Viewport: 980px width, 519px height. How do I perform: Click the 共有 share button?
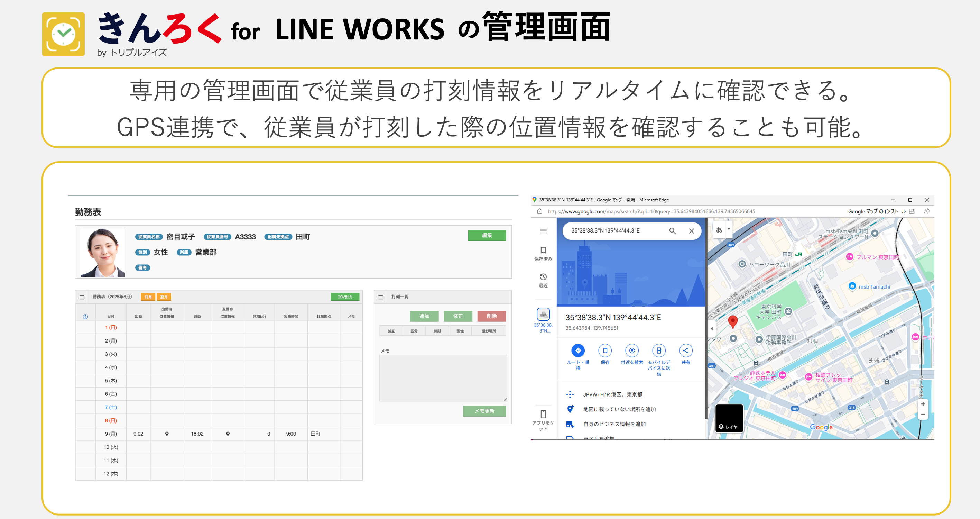pyautogui.click(x=685, y=355)
